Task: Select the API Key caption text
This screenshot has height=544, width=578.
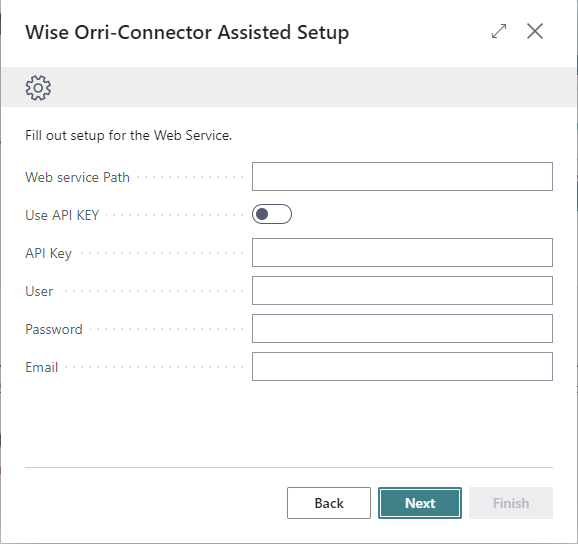Action: tap(48, 254)
